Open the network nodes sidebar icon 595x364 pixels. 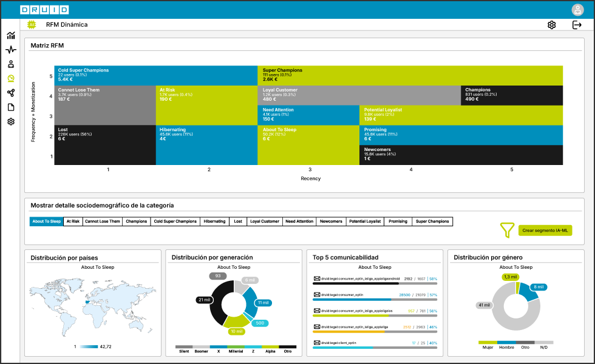tap(11, 93)
